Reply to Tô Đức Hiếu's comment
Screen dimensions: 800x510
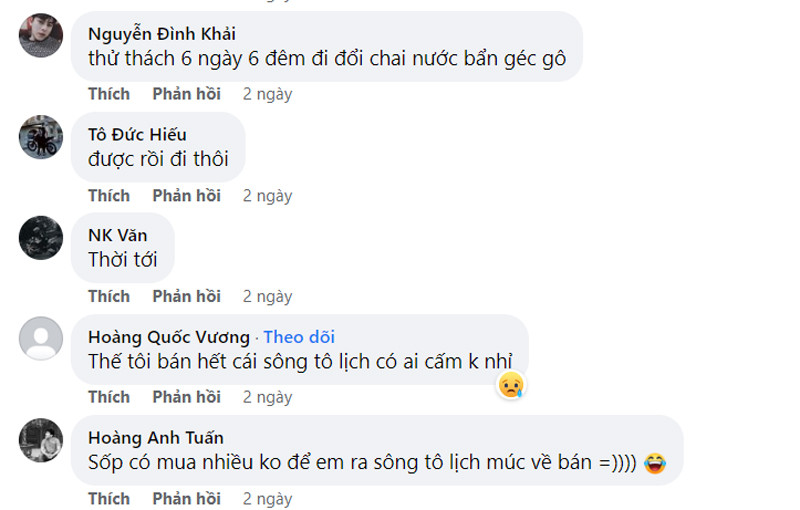click(x=186, y=195)
